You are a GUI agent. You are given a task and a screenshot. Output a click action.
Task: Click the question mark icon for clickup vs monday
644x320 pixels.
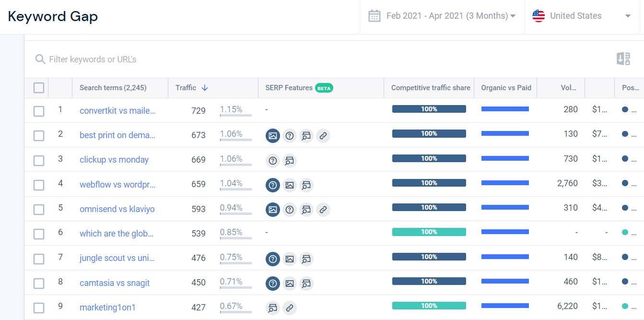[273, 160]
